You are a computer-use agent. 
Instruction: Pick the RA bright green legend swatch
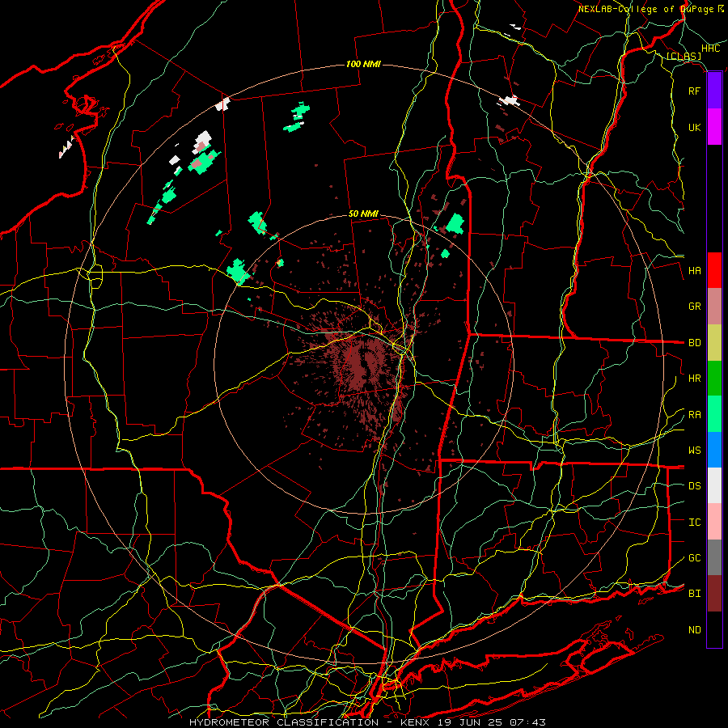(x=714, y=414)
